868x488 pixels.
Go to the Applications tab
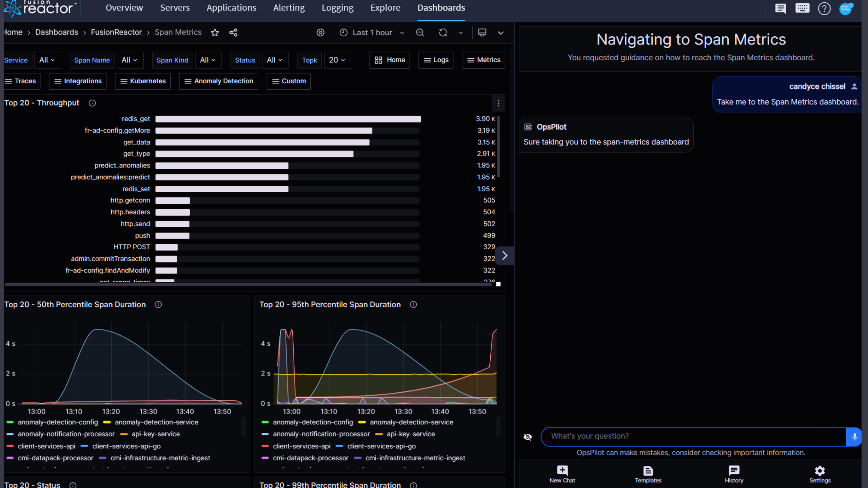pos(231,7)
